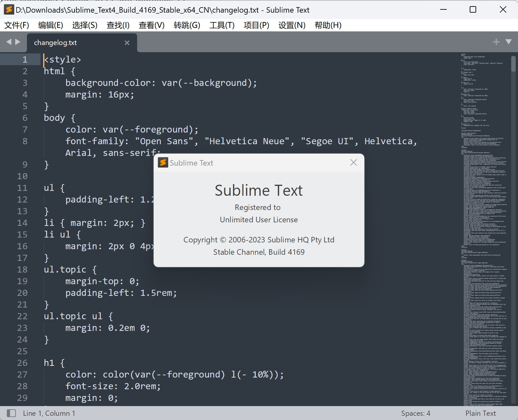Go to previous tab with left arrow
The width and height of the screenshot is (518, 420).
(9, 42)
